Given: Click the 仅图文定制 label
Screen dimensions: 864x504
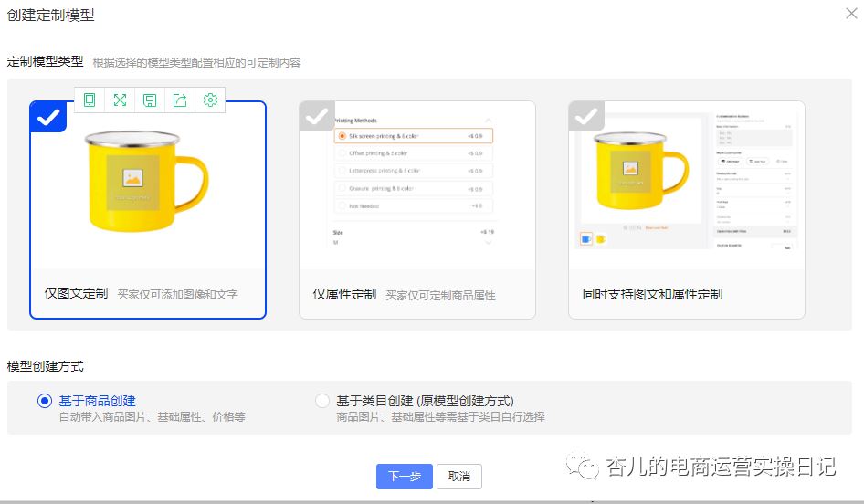Looking at the screenshot, I should (x=76, y=294).
